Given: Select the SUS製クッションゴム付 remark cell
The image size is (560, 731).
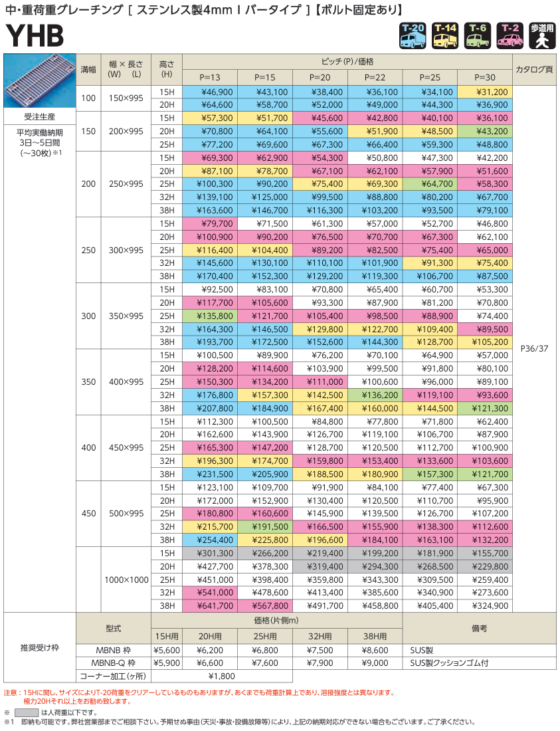Looking at the screenshot, I should coord(452,663).
